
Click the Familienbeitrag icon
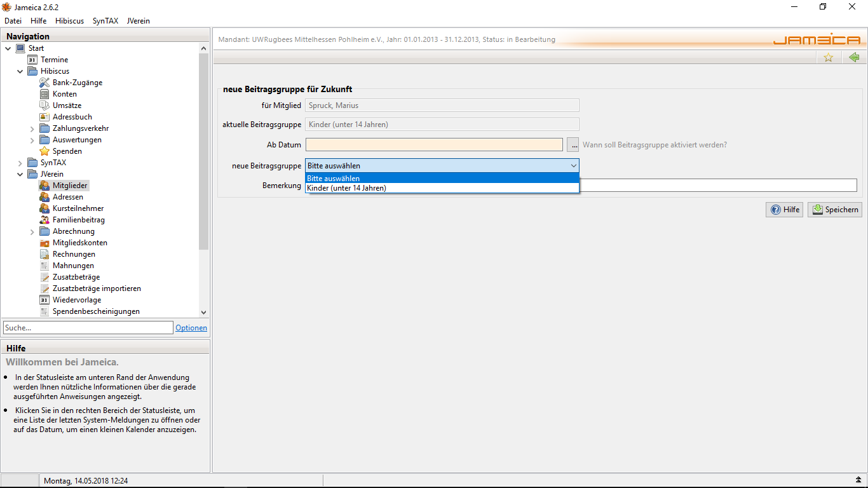pyautogui.click(x=44, y=220)
